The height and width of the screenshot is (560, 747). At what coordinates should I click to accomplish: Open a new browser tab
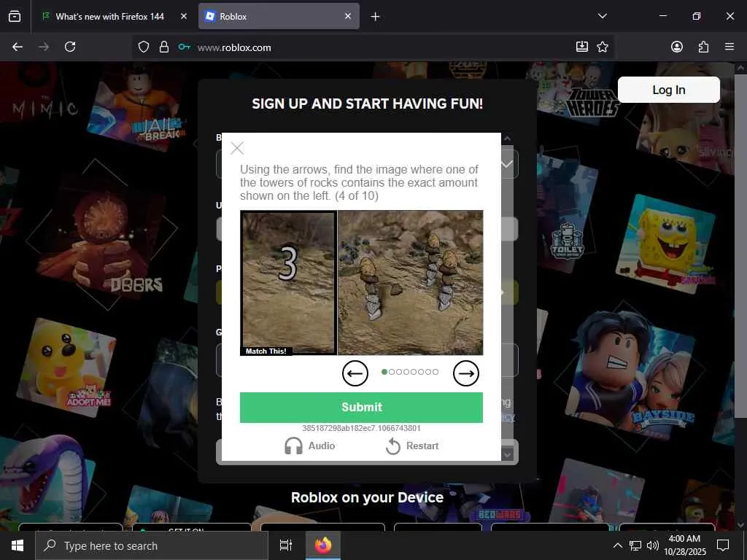[376, 17]
